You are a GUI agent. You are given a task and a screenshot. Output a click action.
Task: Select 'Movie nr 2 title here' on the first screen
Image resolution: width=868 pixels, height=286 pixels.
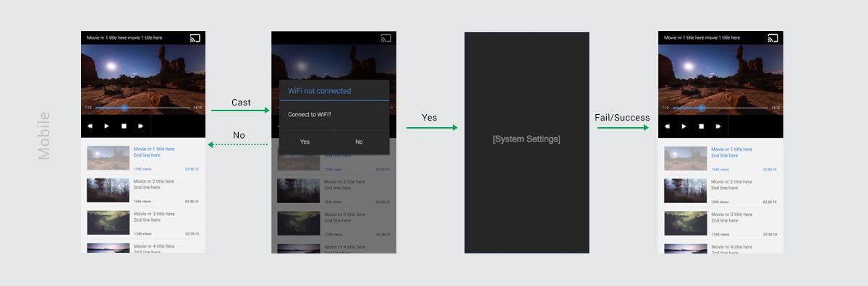(x=154, y=181)
